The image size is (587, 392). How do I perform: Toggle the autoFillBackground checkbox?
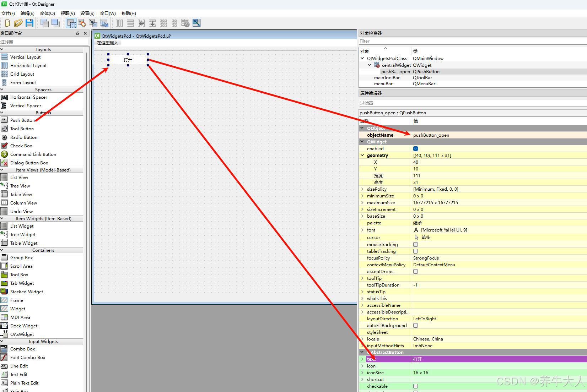pos(415,325)
